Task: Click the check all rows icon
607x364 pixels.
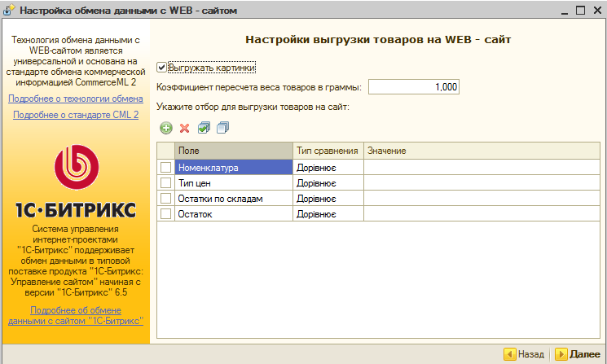Action: (204, 128)
